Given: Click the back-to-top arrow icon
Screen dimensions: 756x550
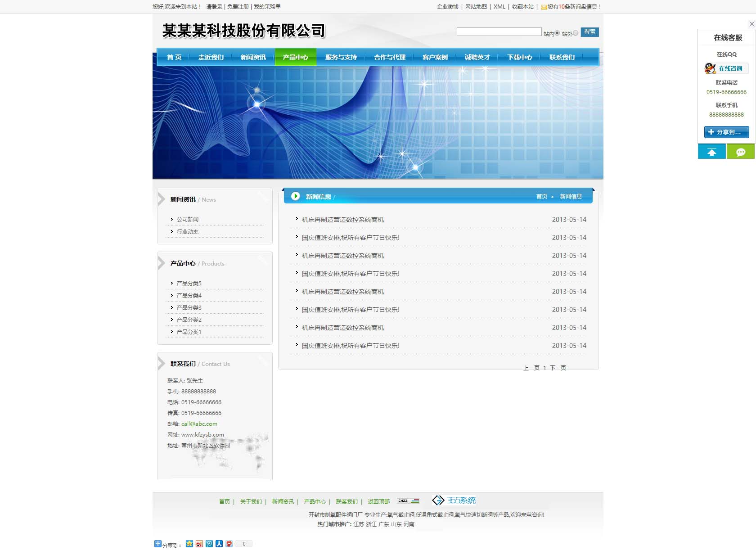Looking at the screenshot, I should (x=711, y=152).
